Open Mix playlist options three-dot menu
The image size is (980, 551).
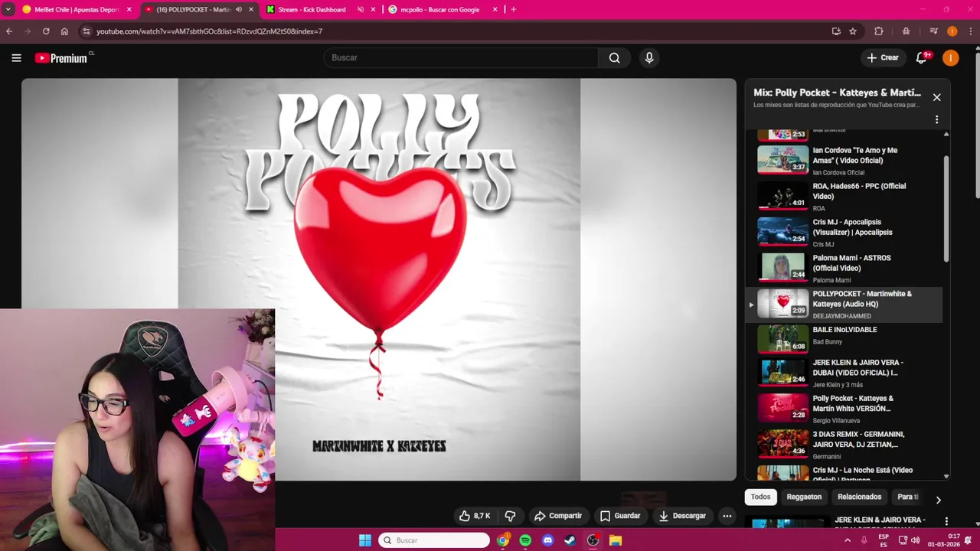click(x=936, y=119)
